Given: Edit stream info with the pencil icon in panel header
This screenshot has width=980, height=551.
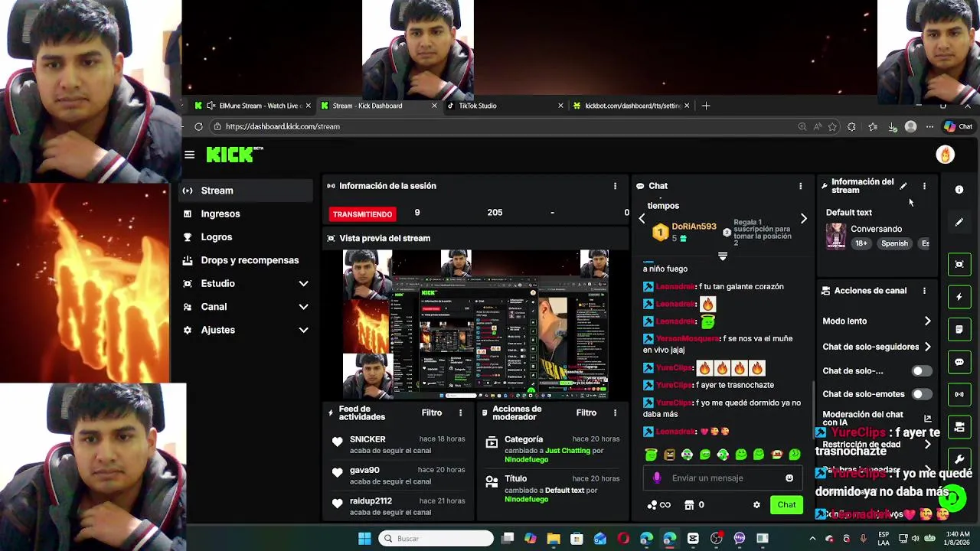Looking at the screenshot, I should point(903,186).
